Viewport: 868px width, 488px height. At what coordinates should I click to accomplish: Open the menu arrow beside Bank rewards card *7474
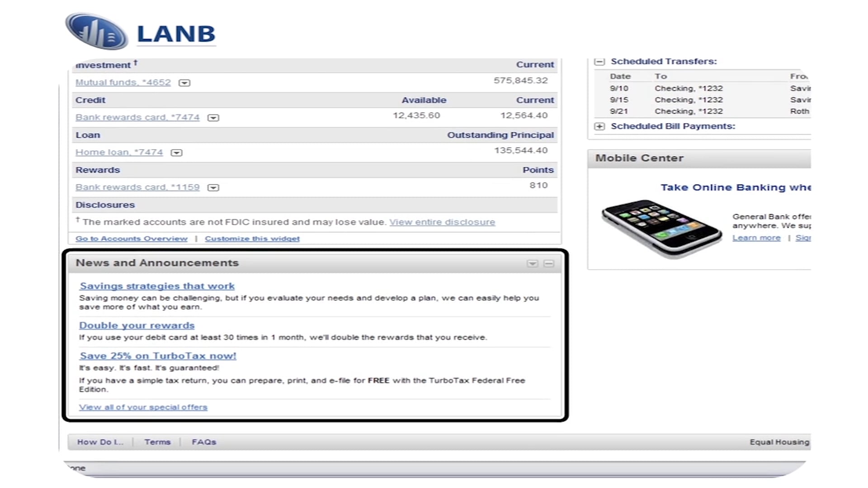213,117
